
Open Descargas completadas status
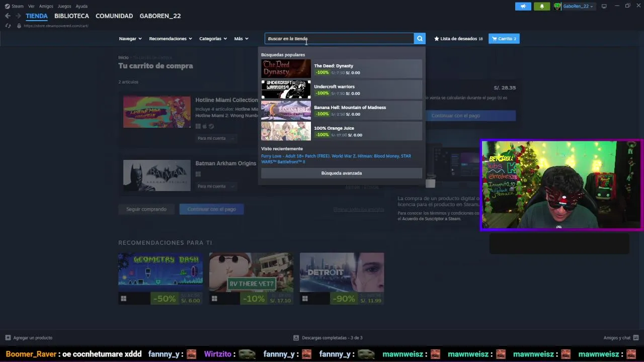pos(328,338)
